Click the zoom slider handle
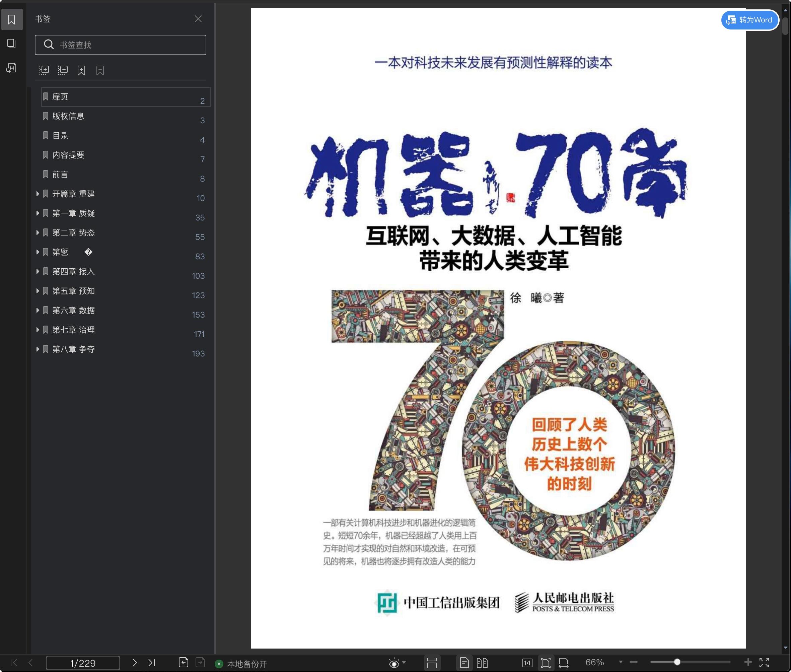This screenshot has width=791, height=672. coord(677,662)
